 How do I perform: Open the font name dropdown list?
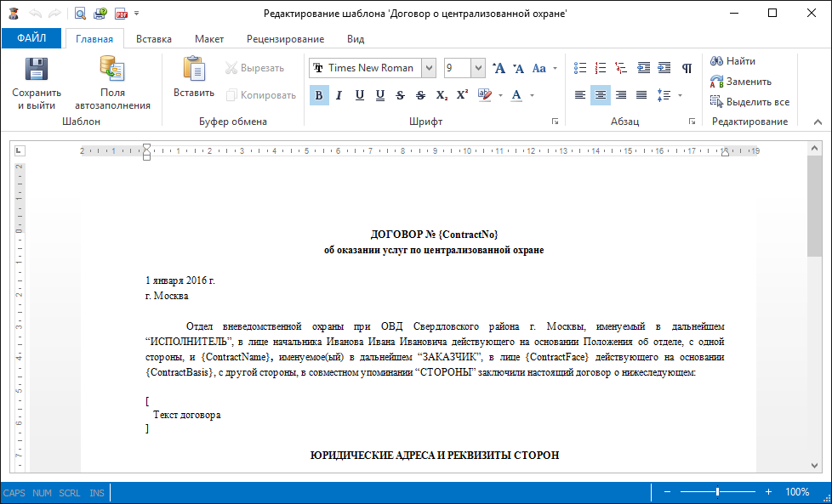coord(430,68)
